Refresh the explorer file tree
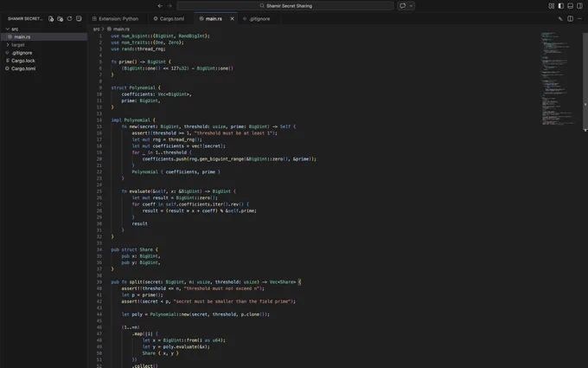This screenshot has width=588, height=368. pos(69,18)
